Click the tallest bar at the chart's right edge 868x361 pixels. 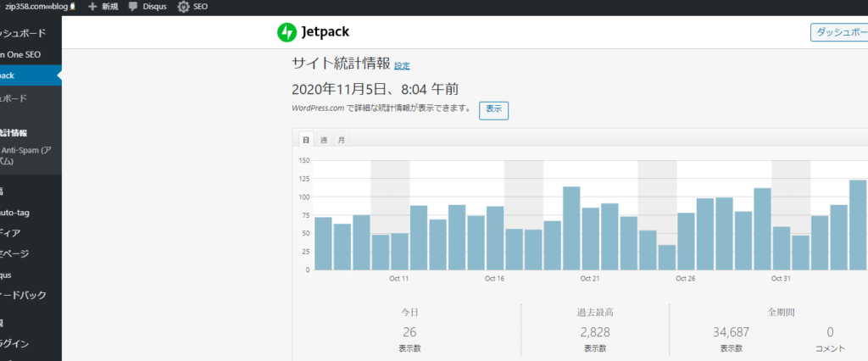(x=858, y=225)
